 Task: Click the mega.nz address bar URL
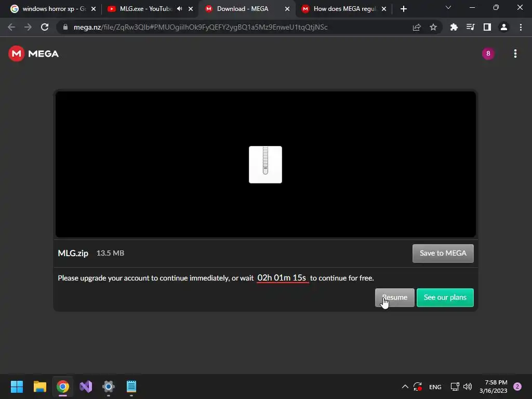(201, 27)
